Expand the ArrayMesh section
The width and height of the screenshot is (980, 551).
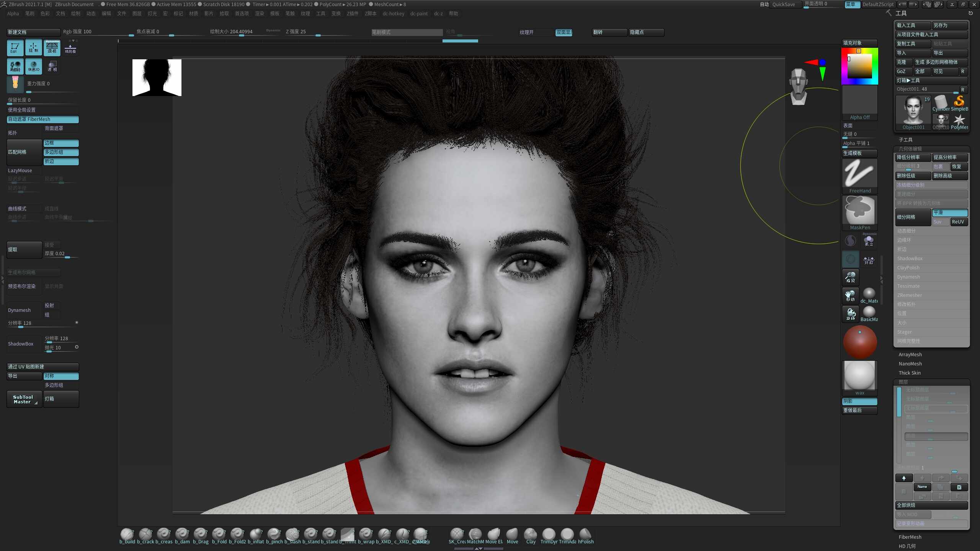tap(910, 354)
